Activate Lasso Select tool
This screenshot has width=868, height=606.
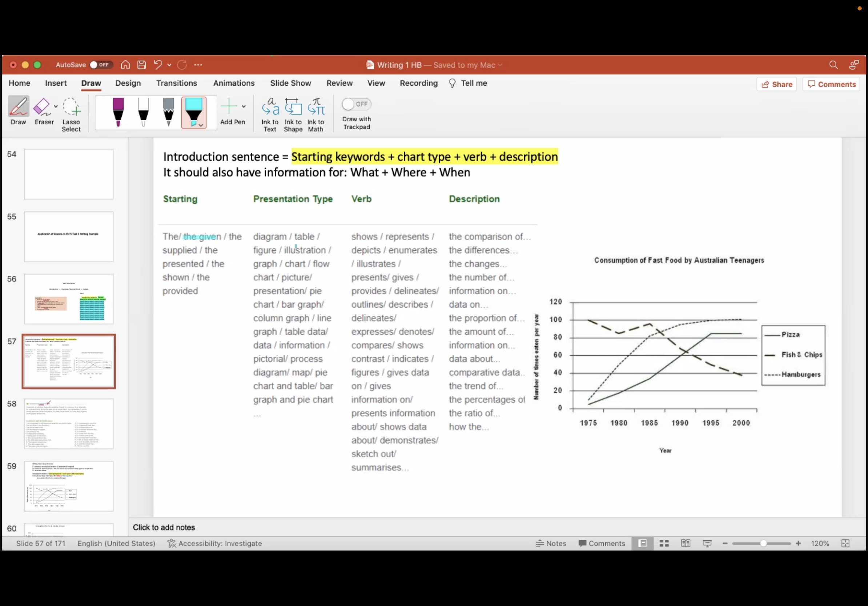[71, 114]
